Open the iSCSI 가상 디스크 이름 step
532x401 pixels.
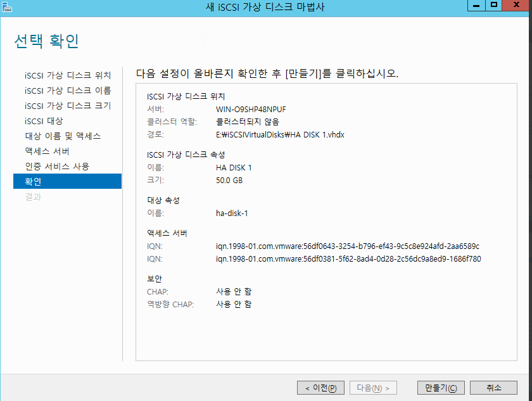click(68, 91)
